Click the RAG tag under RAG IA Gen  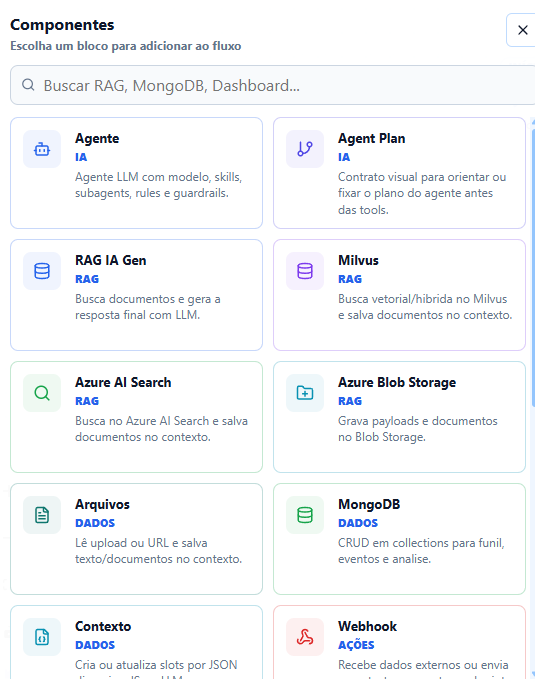87,279
